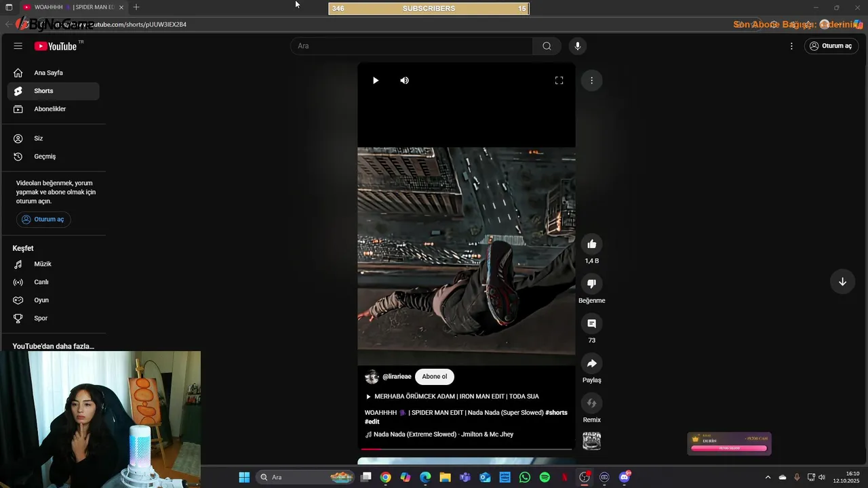Open File Explorer from taskbar
Image resolution: width=868 pixels, height=488 pixels.
click(x=446, y=477)
